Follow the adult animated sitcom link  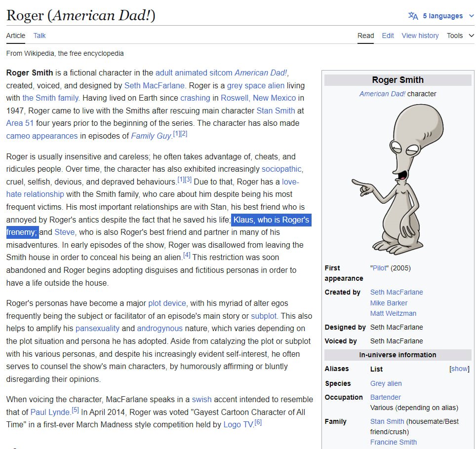pos(194,73)
